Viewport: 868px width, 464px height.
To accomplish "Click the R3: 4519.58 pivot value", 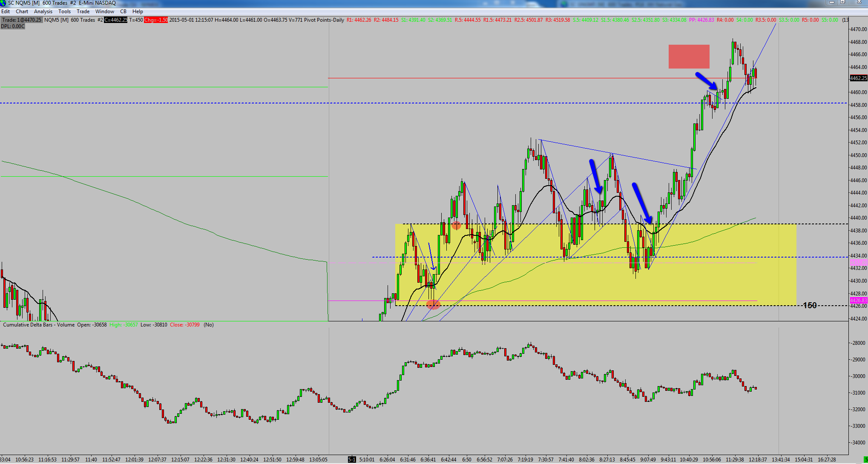I will tap(558, 20).
